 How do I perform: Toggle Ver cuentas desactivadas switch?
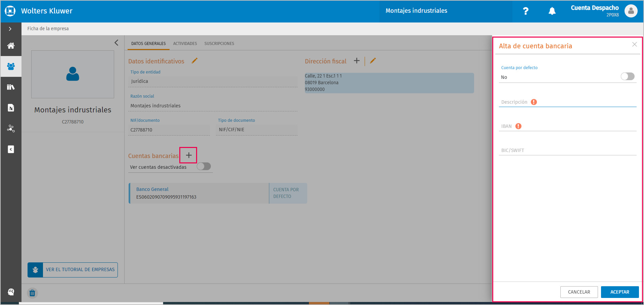pyautogui.click(x=204, y=166)
